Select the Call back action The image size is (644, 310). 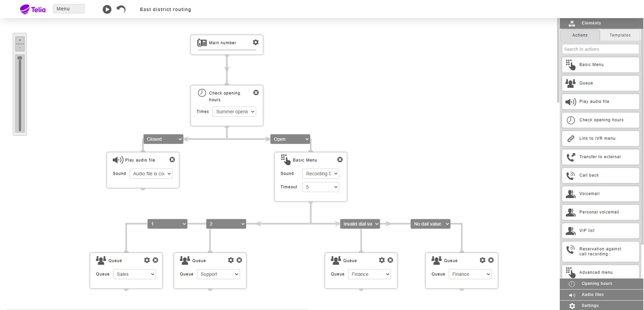pyautogui.click(x=600, y=175)
